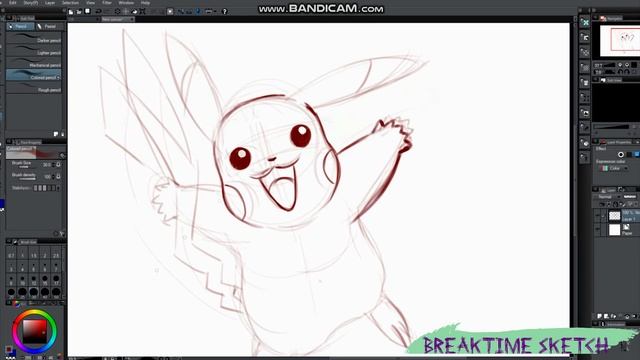Click the Scale/Rotate transform icon

143,12
